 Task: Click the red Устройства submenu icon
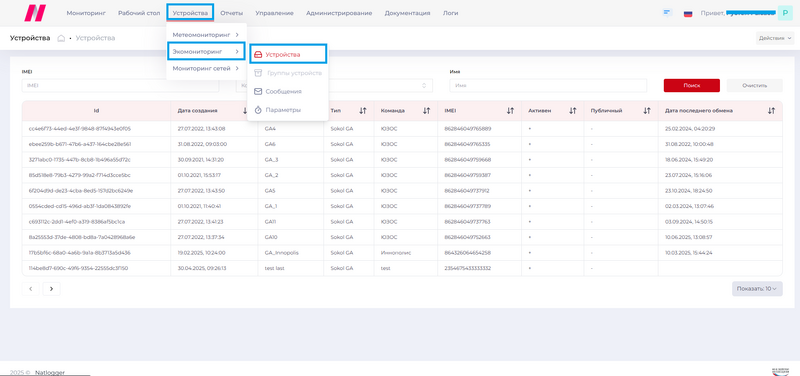[x=258, y=54]
